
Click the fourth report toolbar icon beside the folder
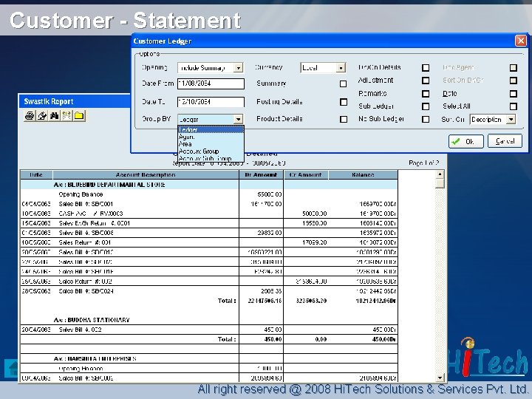coord(66,116)
